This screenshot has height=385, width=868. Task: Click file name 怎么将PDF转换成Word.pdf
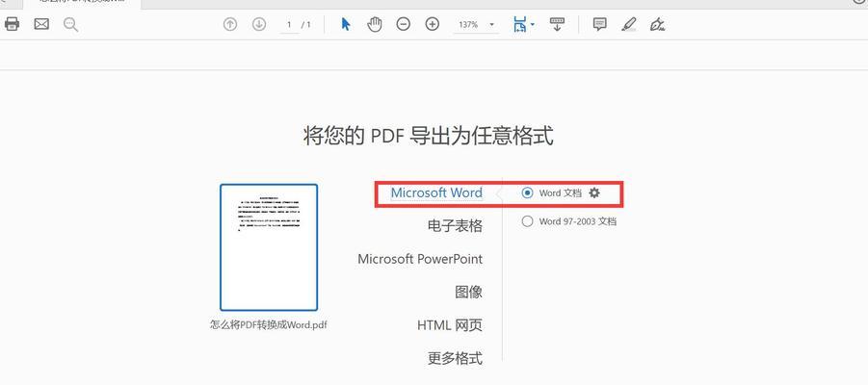click(x=269, y=324)
